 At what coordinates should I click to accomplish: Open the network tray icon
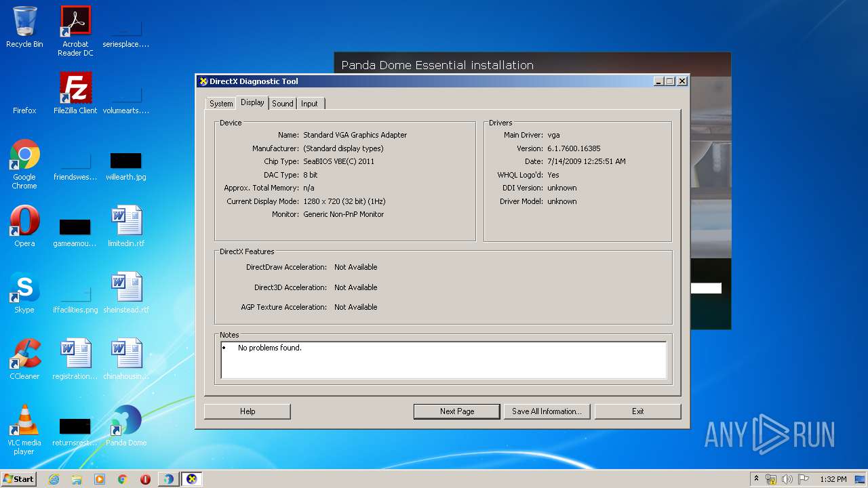(770, 479)
